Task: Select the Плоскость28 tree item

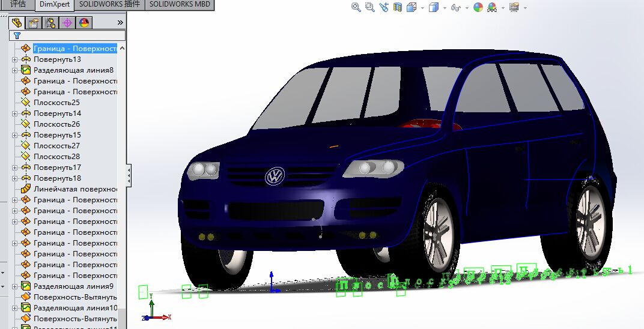Action: tap(56, 156)
